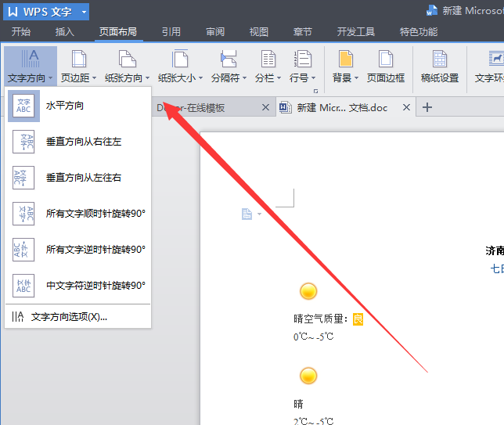Image resolution: width=504 pixels, height=425 pixels.
Task: Switch to the 插入 ribbon tab
Action: [x=65, y=32]
